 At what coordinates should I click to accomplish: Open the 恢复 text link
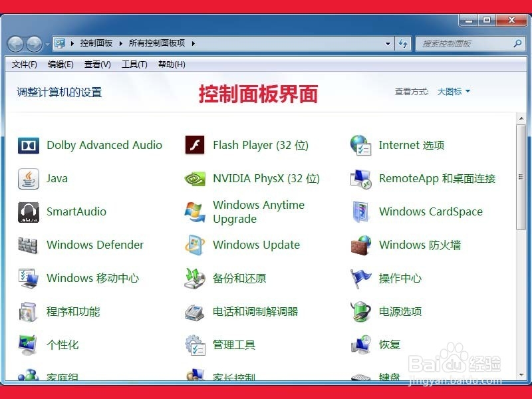(x=390, y=344)
